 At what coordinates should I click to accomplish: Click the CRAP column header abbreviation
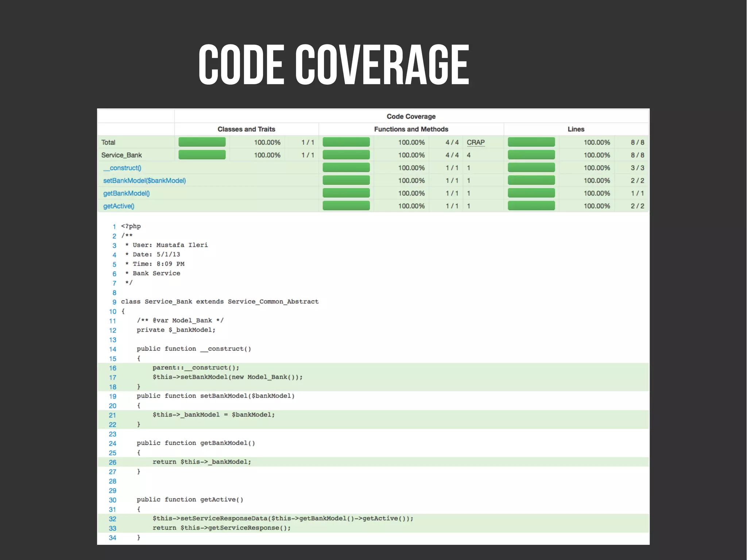(x=476, y=142)
